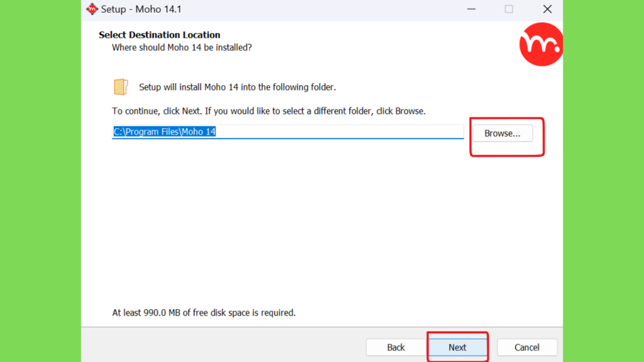The height and width of the screenshot is (362, 644).
Task: Click the Browse... button
Action: point(502,133)
